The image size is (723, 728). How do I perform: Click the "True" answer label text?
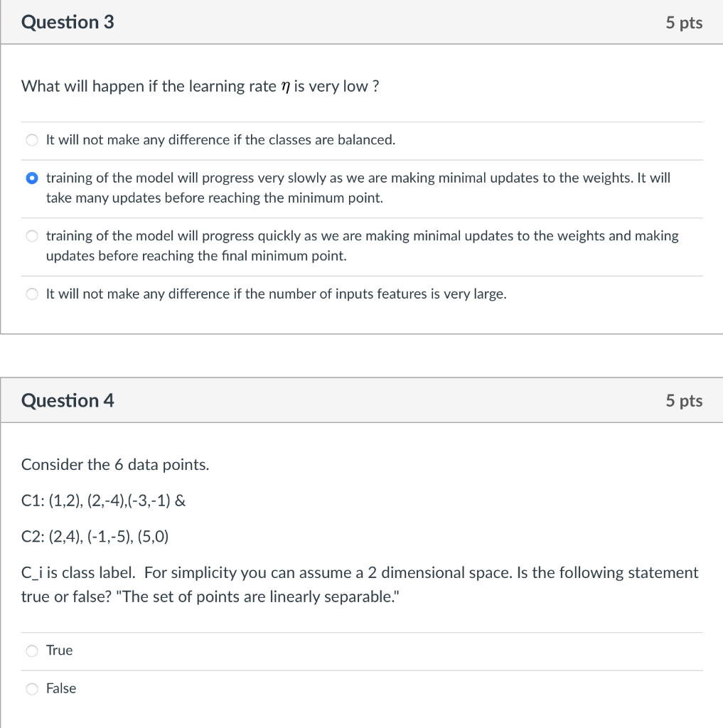click(60, 651)
